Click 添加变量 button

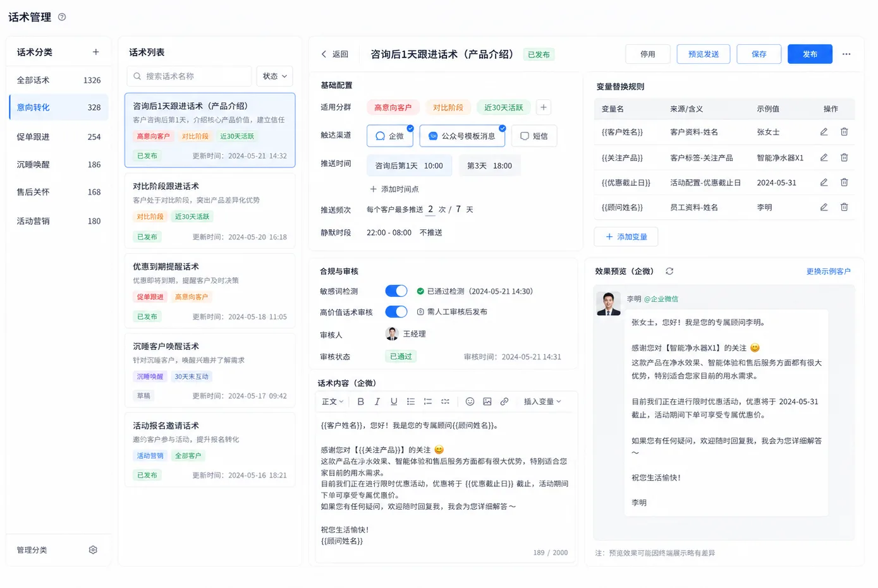[626, 237]
